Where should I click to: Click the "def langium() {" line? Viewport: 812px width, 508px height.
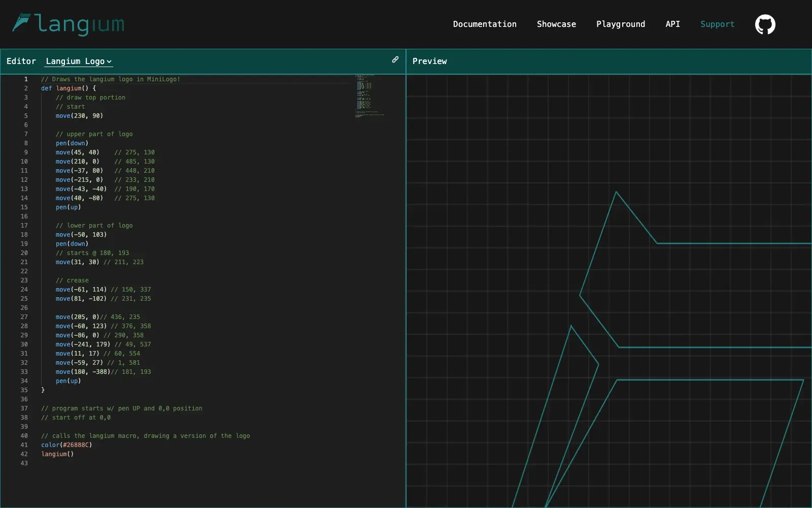[x=69, y=88]
